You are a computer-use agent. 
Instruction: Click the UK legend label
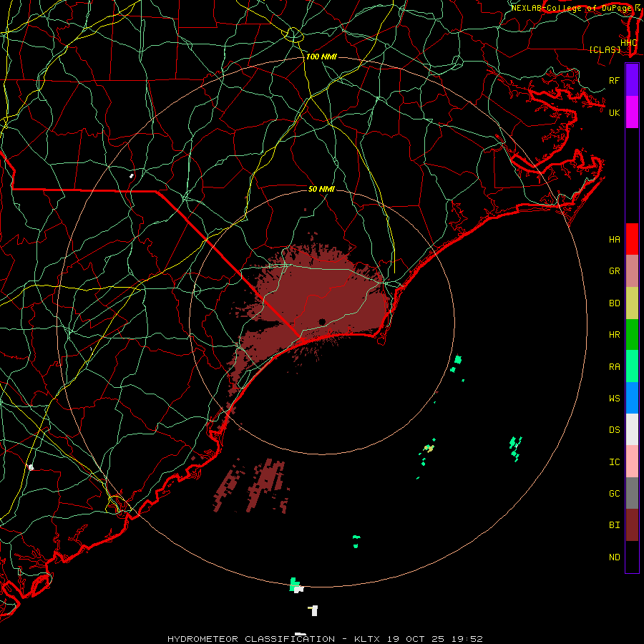point(614,112)
